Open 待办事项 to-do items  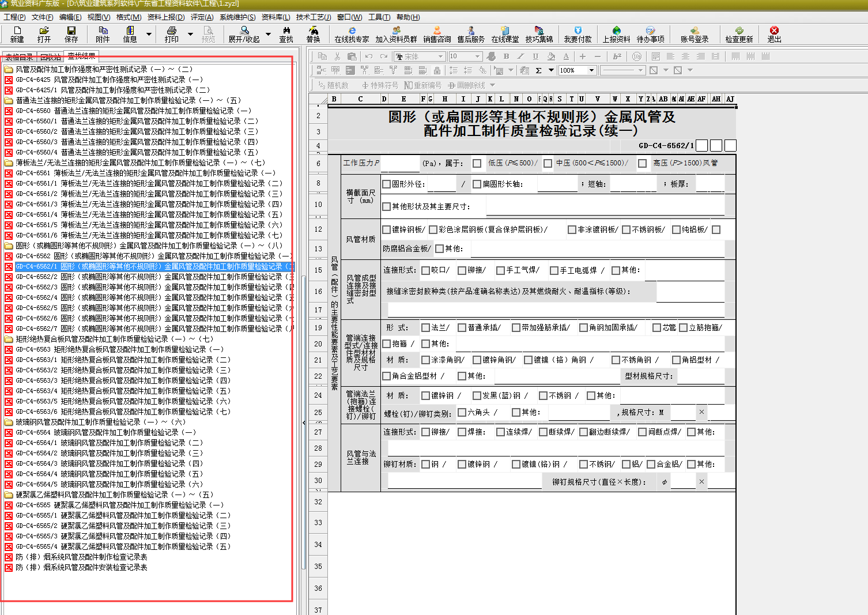coord(651,34)
